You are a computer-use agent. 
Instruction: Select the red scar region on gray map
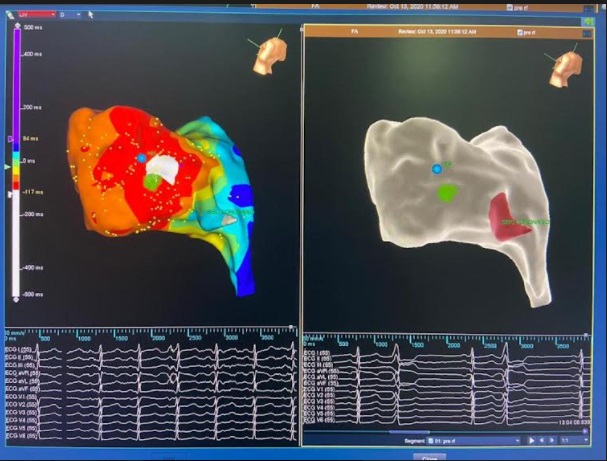tap(510, 215)
